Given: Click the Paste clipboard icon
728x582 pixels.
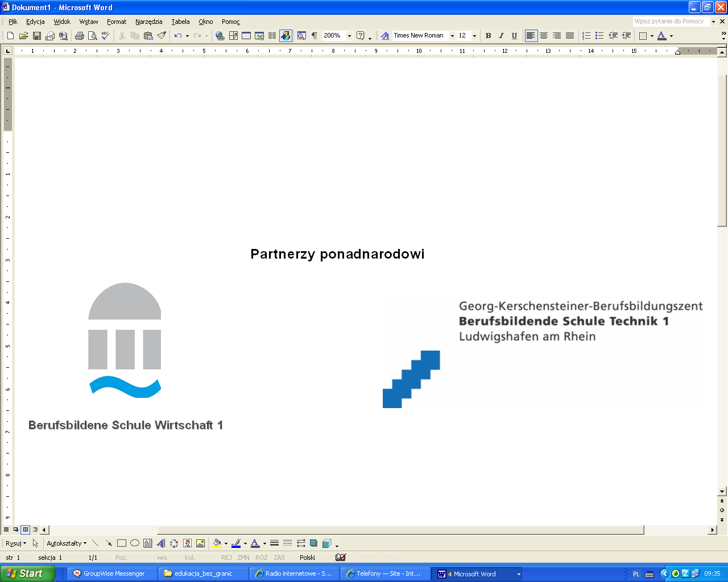Looking at the screenshot, I should pyautogui.click(x=148, y=36).
